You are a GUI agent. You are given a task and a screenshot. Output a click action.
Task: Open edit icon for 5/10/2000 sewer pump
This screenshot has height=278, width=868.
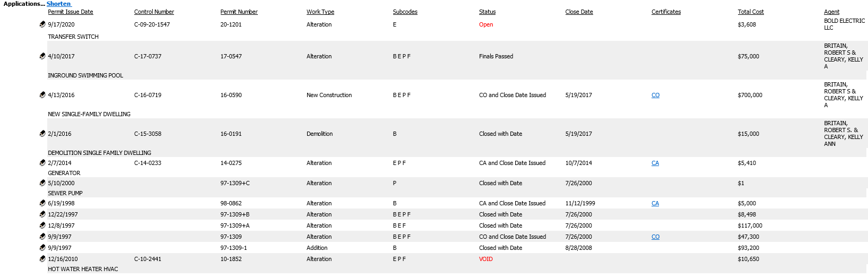tap(42, 183)
